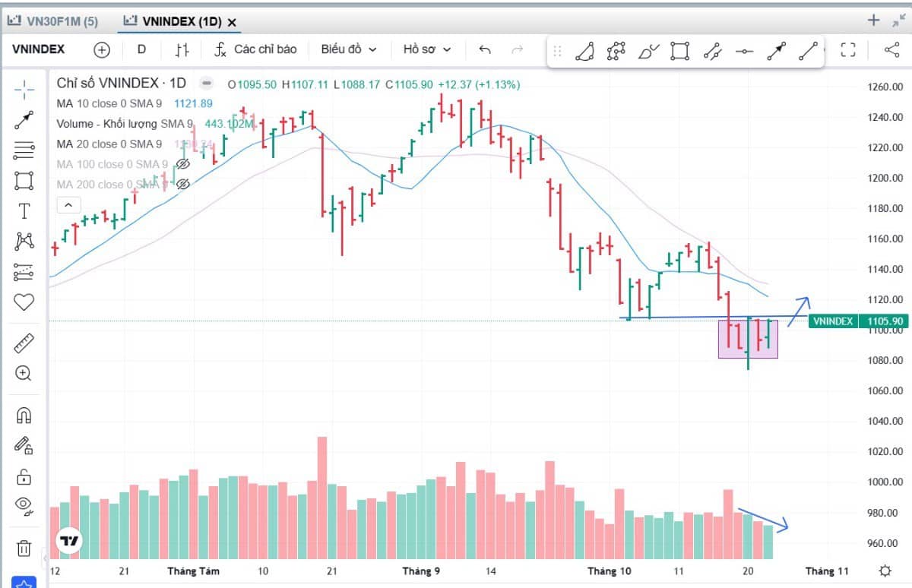Enter fullscreen chart mode

point(848,50)
